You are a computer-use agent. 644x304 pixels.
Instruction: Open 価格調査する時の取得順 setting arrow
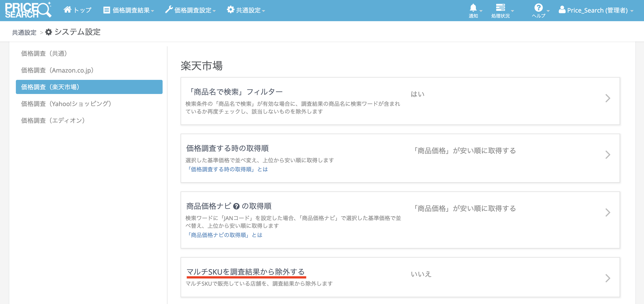point(608,155)
